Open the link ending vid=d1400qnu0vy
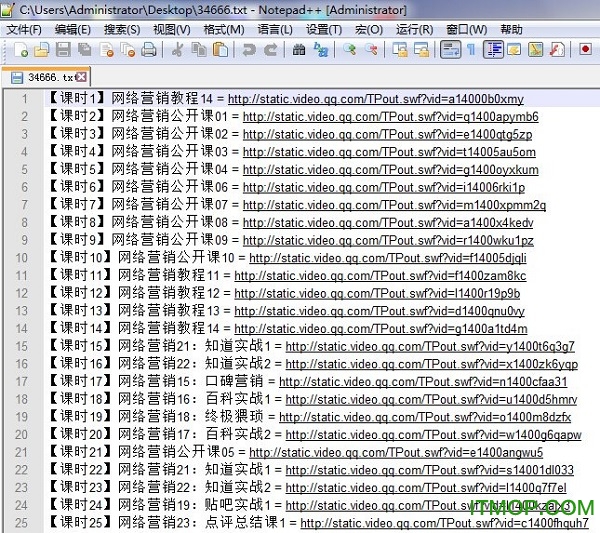The width and height of the screenshot is (600, 533). pos(380,311)
